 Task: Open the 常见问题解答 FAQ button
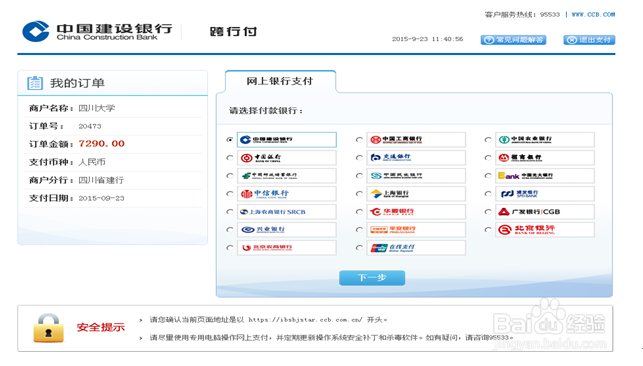(513, 40)
